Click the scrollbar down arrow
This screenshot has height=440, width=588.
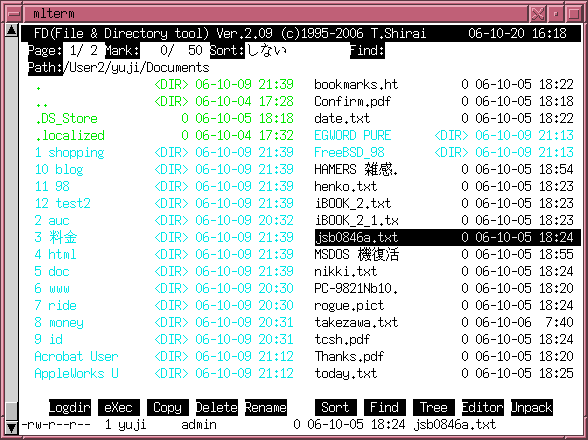click(11, 427)
